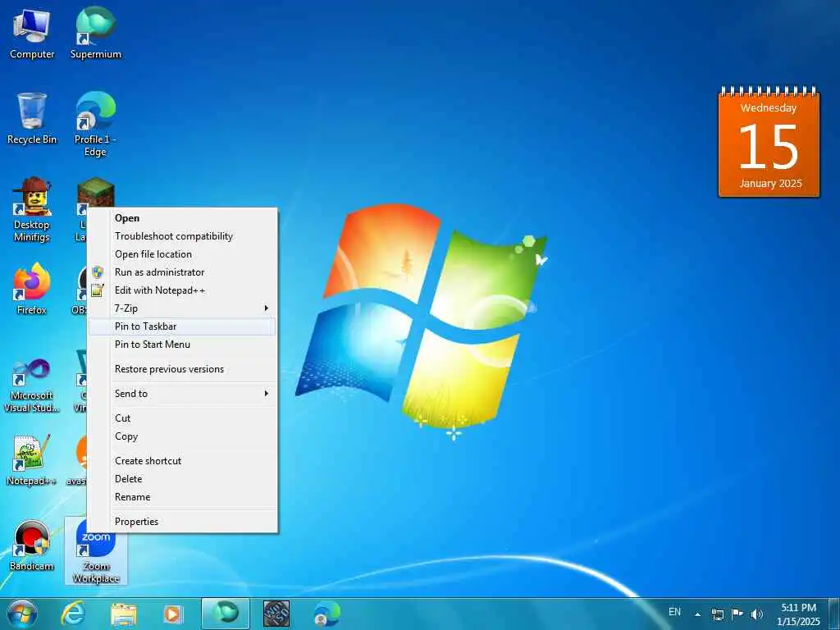The image size is (840, 630).
Task: Choose Edit with Notepad++
Action: (x=182, y=290)
